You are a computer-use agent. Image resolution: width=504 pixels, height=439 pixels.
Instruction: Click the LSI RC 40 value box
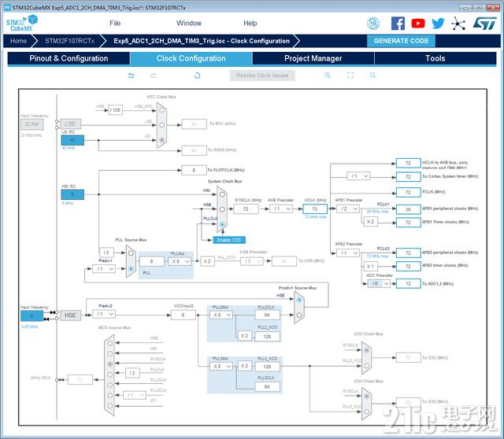pyautogui.click(x=72, y=140)
